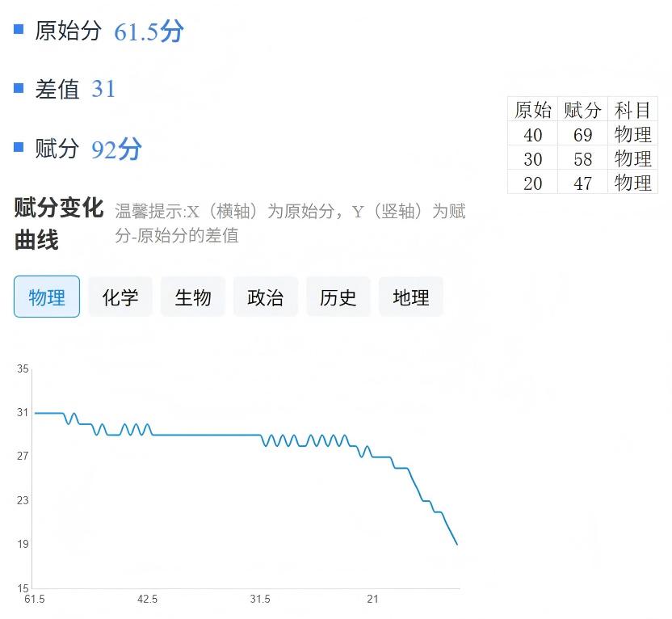Screen dimensions: 672x619
Task: Click the 92分 assigned score value
Action: tap(116, 149)
